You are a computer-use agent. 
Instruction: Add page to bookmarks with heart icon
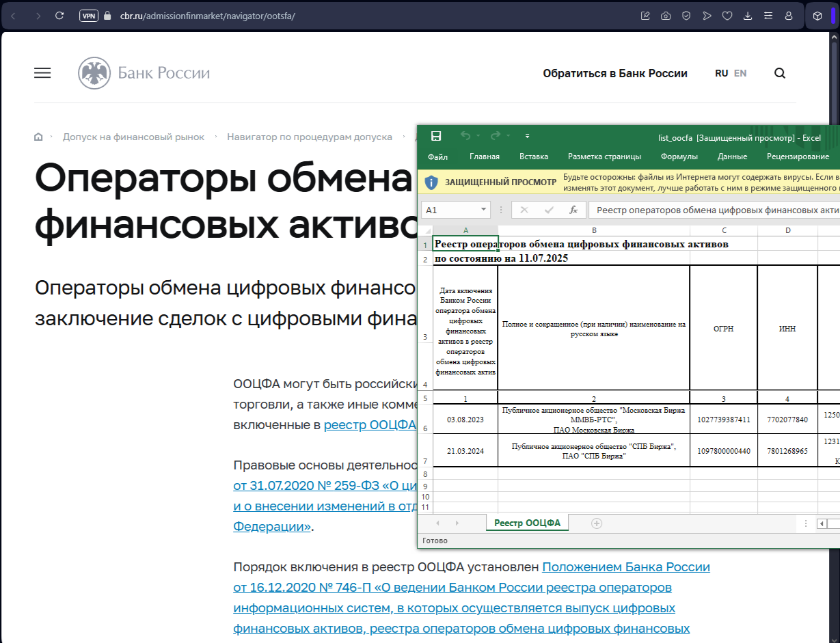click(727, 16)
